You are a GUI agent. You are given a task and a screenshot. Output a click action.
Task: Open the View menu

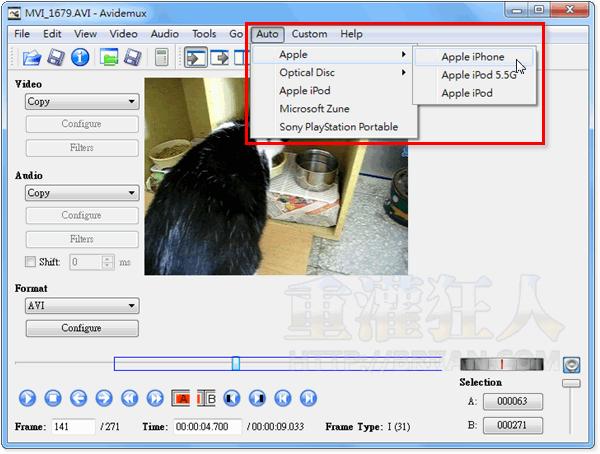point(85,34)
